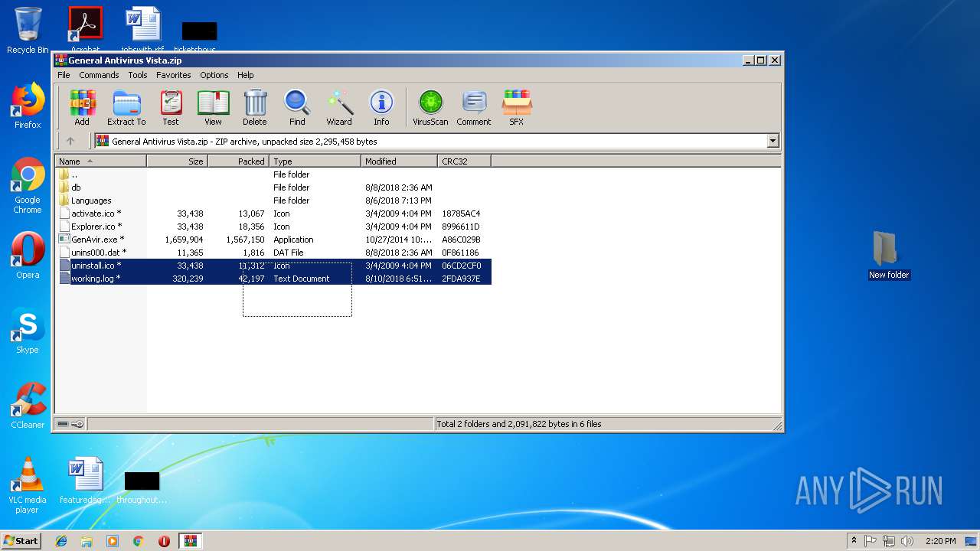980x551 pixels.
Task: Click the Add toolbar icon
Action: (82, 107)
